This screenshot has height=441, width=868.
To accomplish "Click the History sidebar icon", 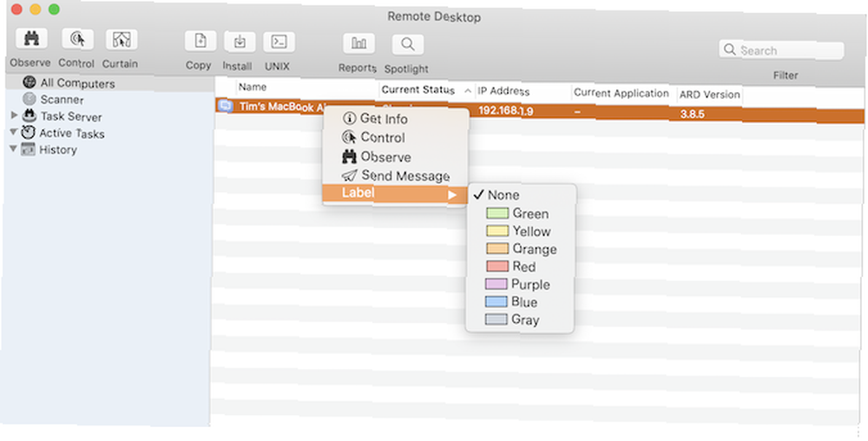I will coord(28,148).
